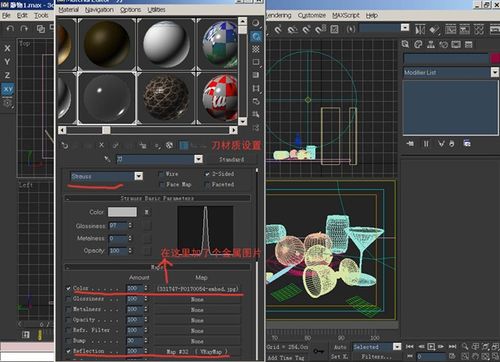Click the object color swatch in Modify panel
500x362 pixels.
[x=495, y=58]
